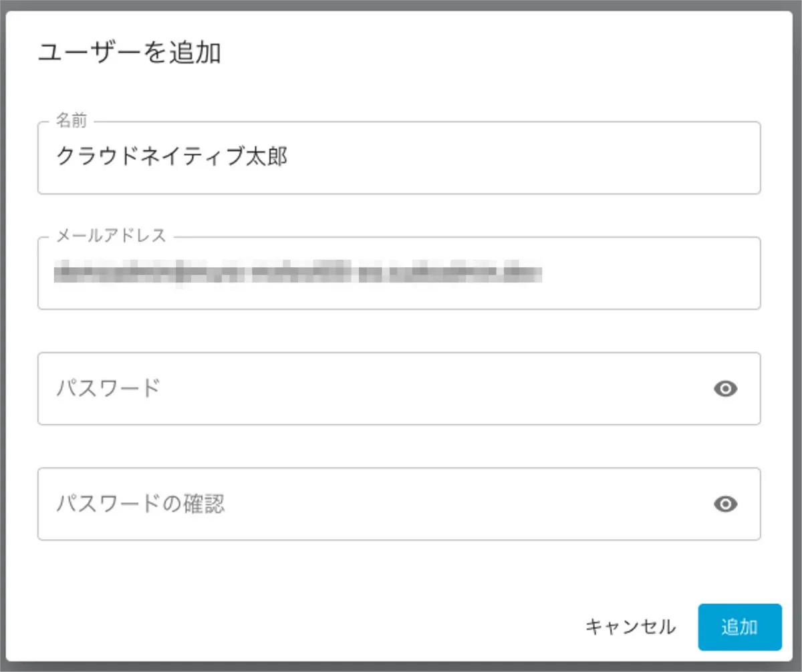
Task: Click the 追加 button
Action: point(739,627)
